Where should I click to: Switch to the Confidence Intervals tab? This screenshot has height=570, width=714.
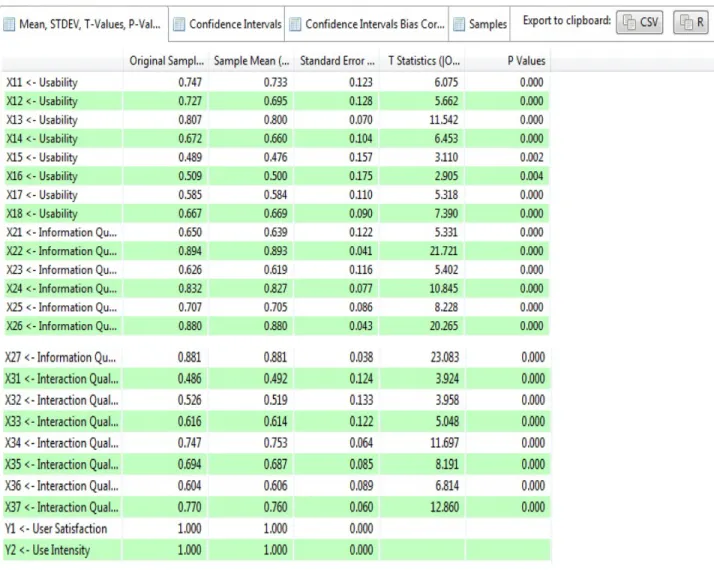click(227, 24)
